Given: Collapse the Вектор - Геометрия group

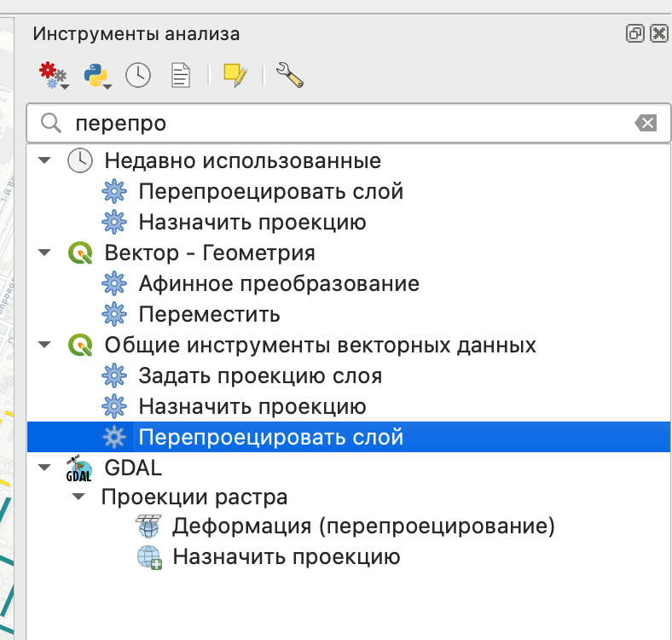Looking at the screenshot, I should coord(44,253).
